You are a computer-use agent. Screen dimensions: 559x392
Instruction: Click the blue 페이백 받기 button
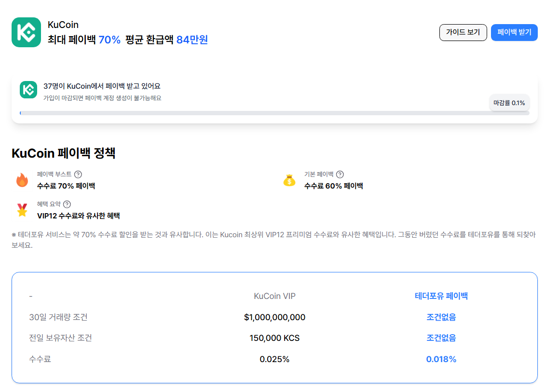point(514,32)
